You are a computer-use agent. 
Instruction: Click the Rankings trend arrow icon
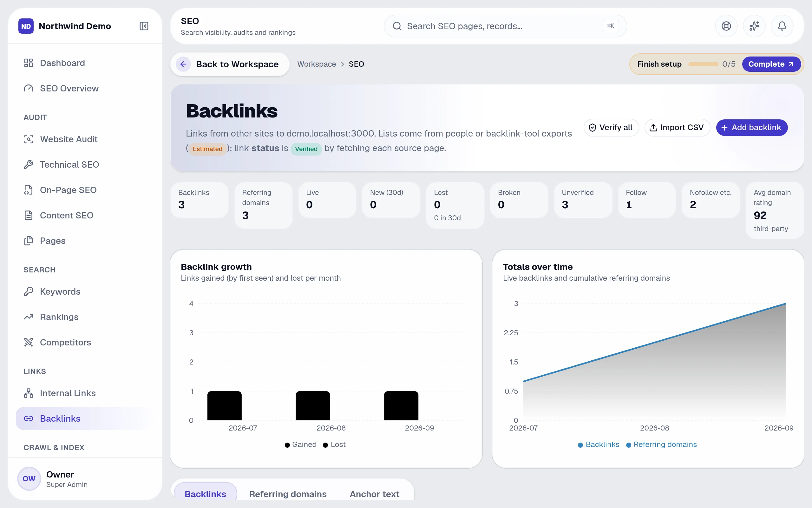(29, 317)
